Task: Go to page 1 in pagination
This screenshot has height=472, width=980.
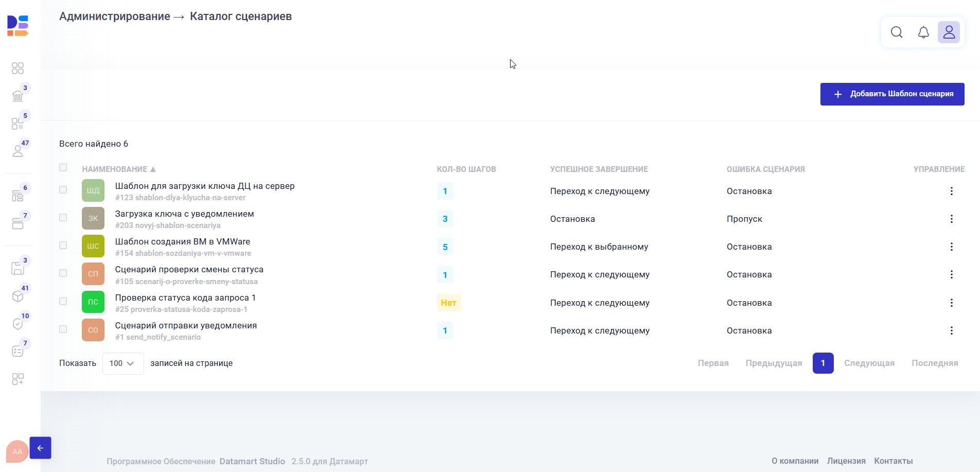Action: click(x=822, y=363)
